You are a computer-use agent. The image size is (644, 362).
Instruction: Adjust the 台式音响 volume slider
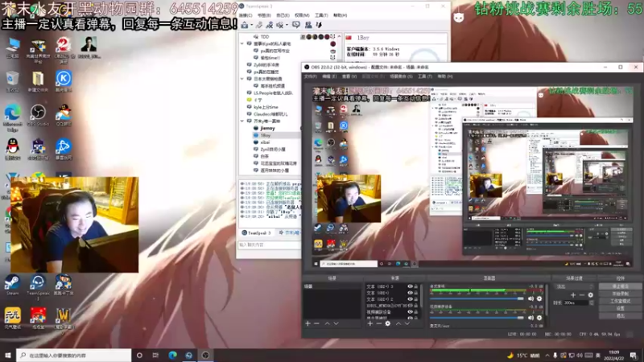click(477, 298)
